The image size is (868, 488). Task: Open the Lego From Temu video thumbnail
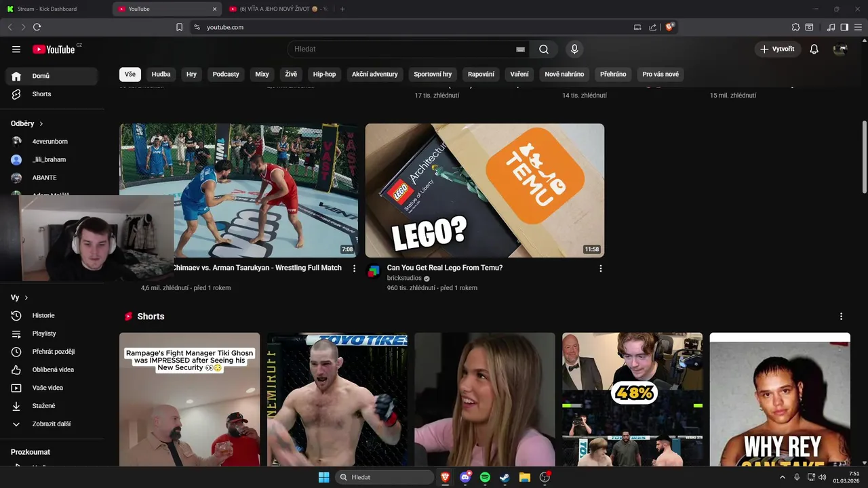coord(485,190)
